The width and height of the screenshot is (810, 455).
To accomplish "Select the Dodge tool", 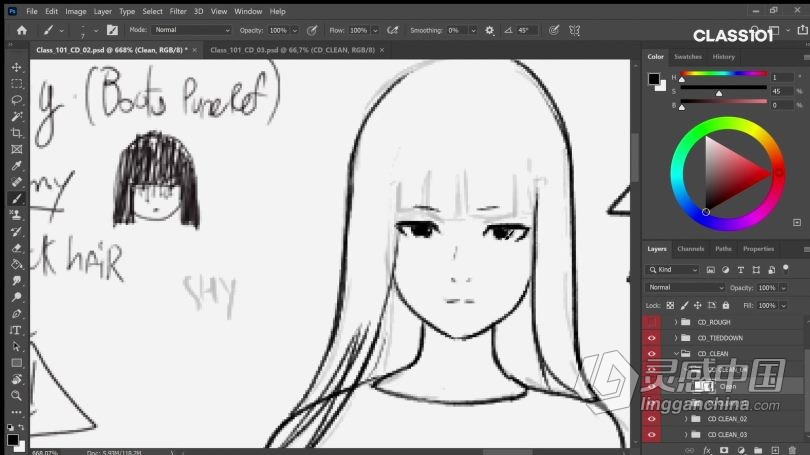I will [x=17, y=297].
